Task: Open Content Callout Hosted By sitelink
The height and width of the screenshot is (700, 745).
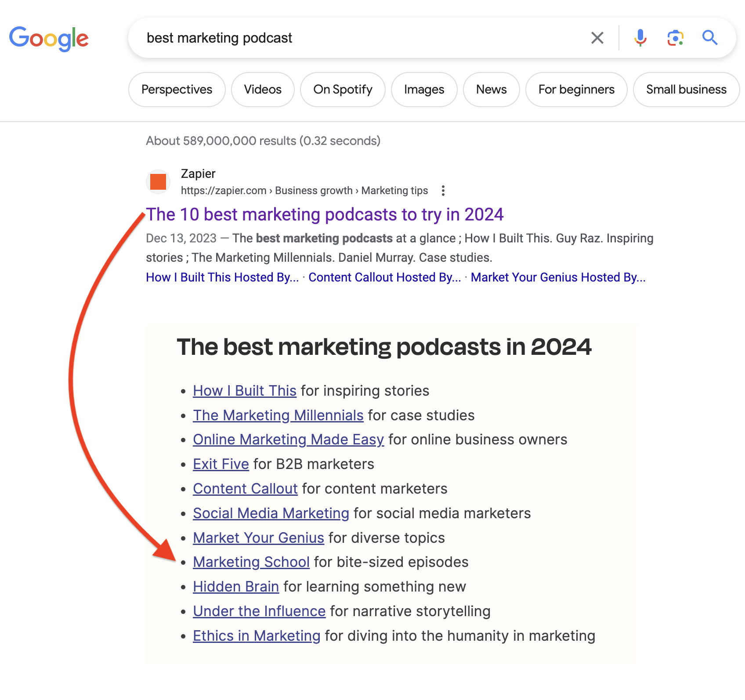Action: [384, 278]
